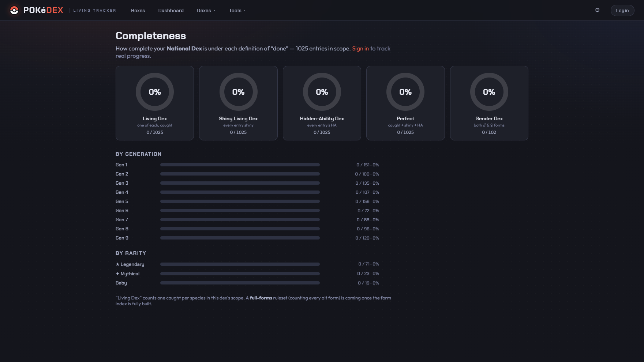Click the Shiny Living Dex progress ring
The height and width of the screenshot is (362, 644).
pyautogui.click(x=238, y=92)
